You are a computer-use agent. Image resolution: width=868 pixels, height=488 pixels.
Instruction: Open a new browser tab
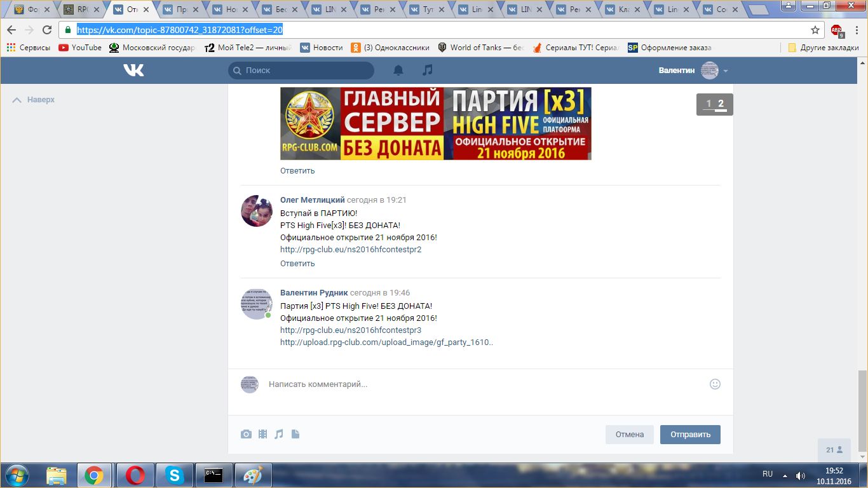point(759,10)
